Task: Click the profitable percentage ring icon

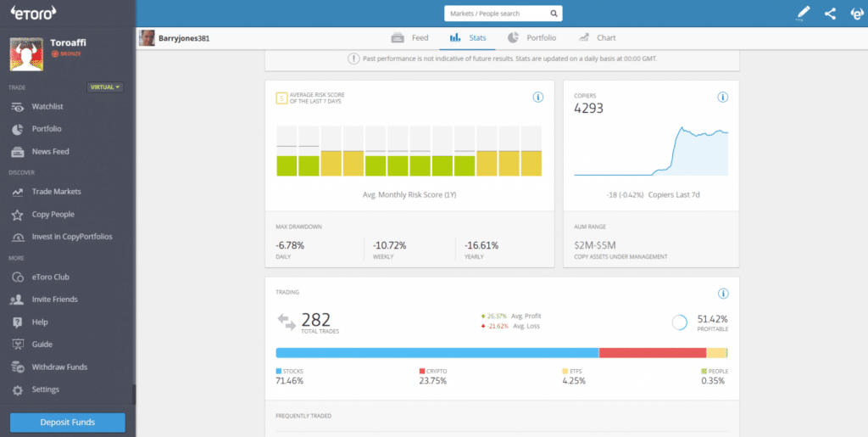Action: 679,322
